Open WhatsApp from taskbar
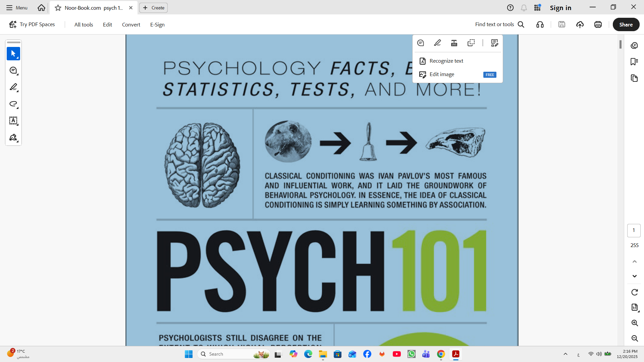 point(411,354)
